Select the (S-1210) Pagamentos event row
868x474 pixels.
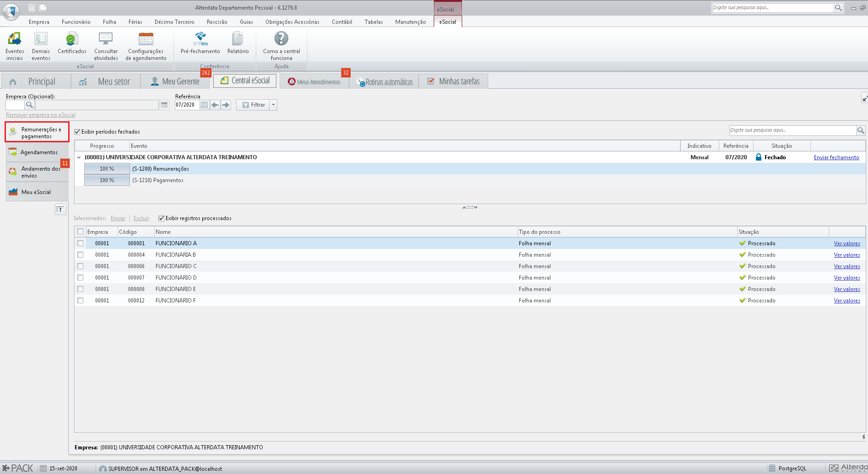[474, 180]
